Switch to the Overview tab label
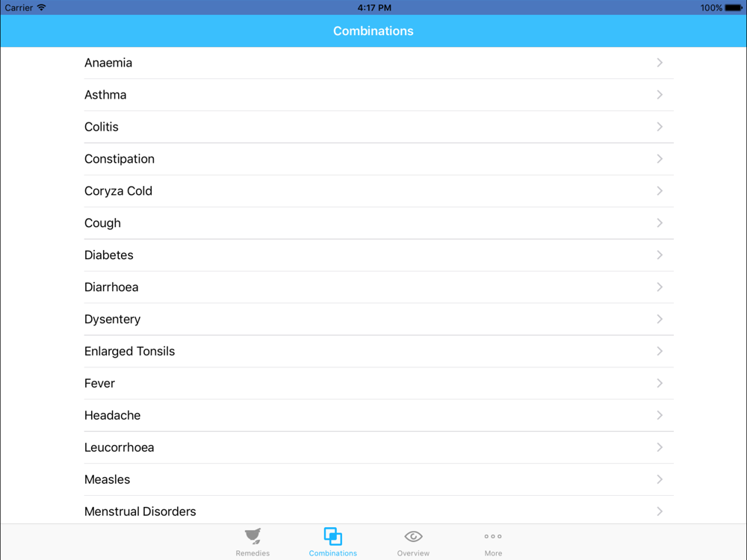This screenshot has height=560, width=747. point(413,553)
